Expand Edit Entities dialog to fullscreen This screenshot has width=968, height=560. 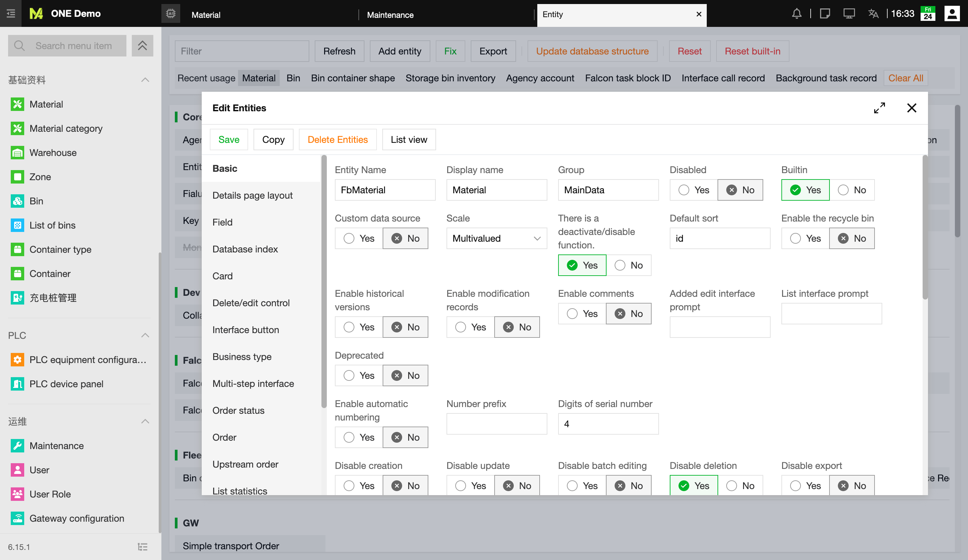tap(879, 108)
